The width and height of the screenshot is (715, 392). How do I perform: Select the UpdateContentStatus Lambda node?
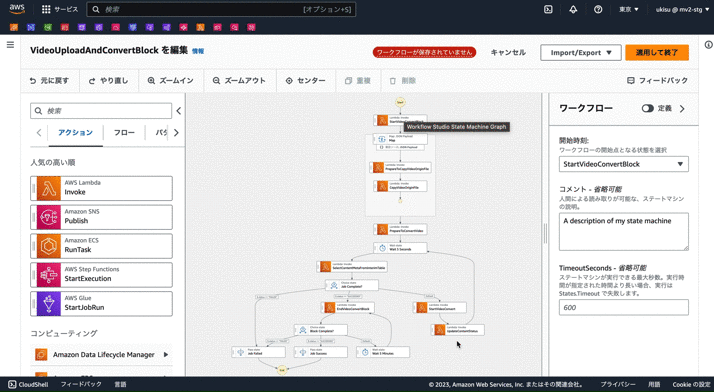457,330
